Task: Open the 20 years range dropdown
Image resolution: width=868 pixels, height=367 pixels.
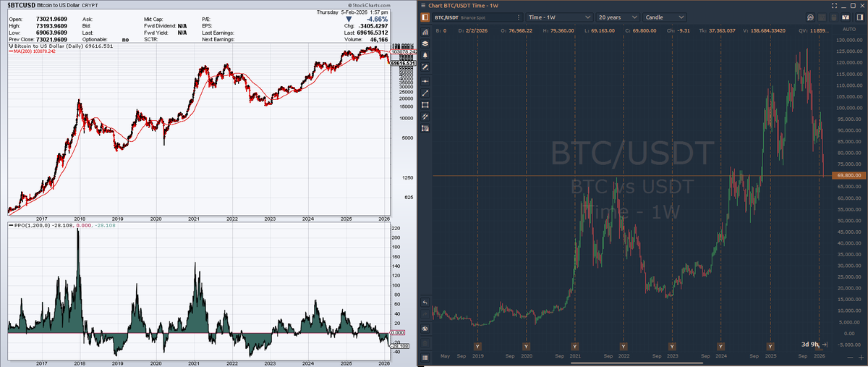Action: point(618,17)
